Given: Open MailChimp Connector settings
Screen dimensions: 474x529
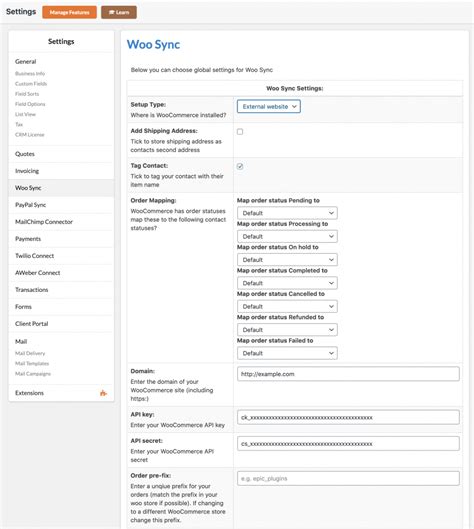Looking at the screenshot, I should tap(61, 222).
